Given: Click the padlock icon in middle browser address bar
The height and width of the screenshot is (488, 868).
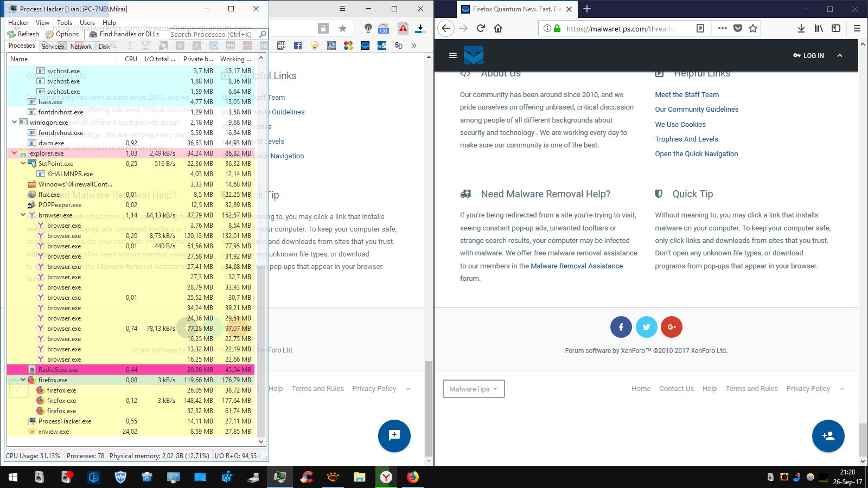Looking at the screenshot, I should (323, 29).
